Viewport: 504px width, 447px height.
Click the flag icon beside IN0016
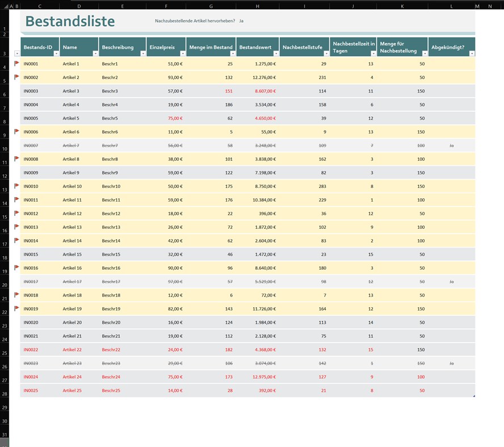coord(16,268)
